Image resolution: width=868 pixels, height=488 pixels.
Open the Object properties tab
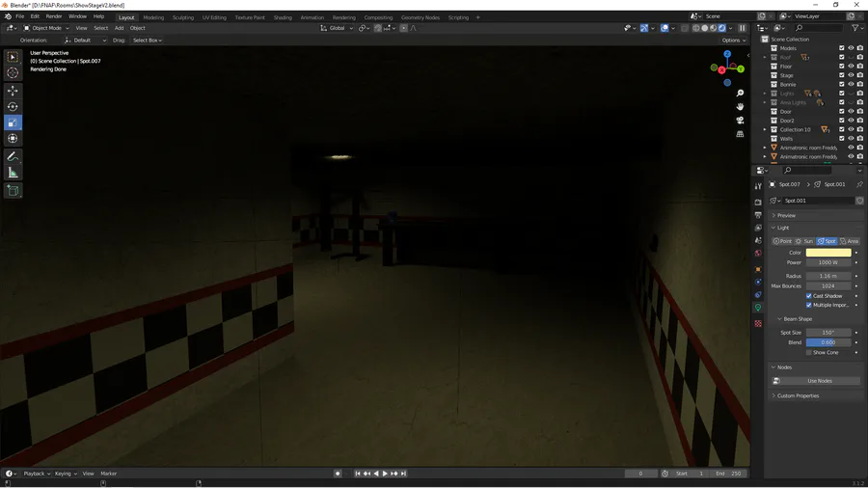pos(758,269)
